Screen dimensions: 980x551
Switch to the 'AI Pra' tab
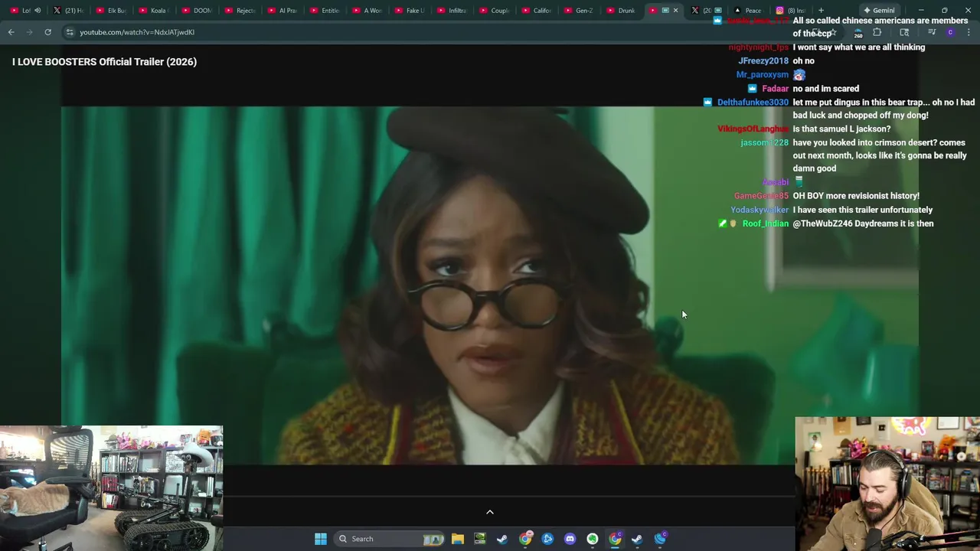click(x=283, y=11)
